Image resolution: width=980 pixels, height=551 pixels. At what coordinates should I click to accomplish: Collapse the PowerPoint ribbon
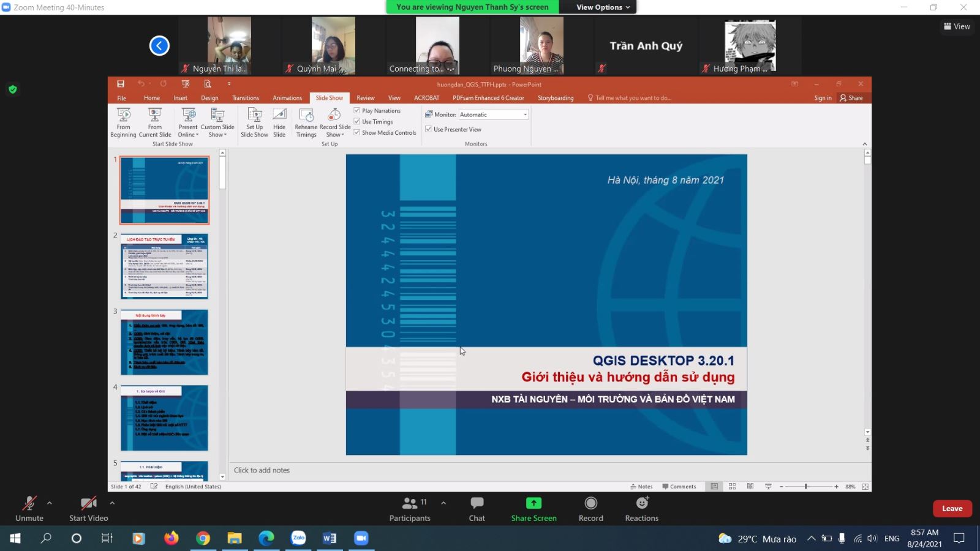tap(865, 144)
